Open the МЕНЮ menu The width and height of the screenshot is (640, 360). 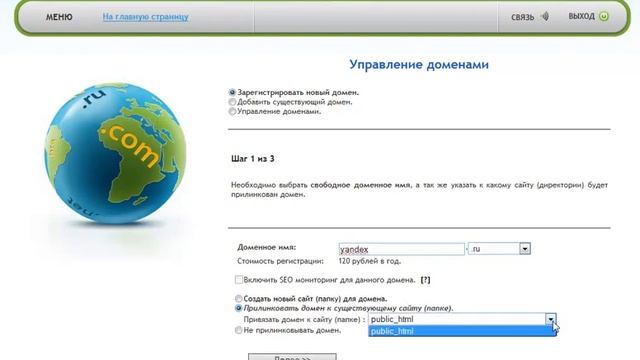[x=59, y=17]
